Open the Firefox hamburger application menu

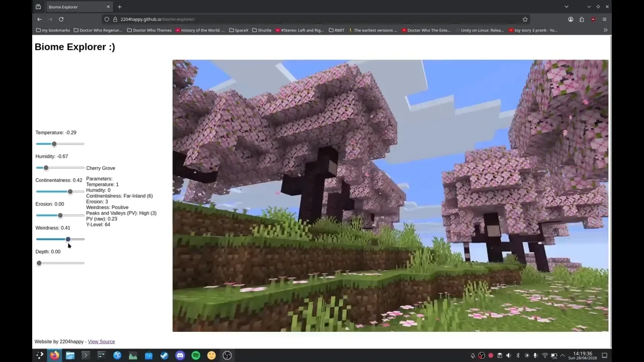click(x=604, y=19)
